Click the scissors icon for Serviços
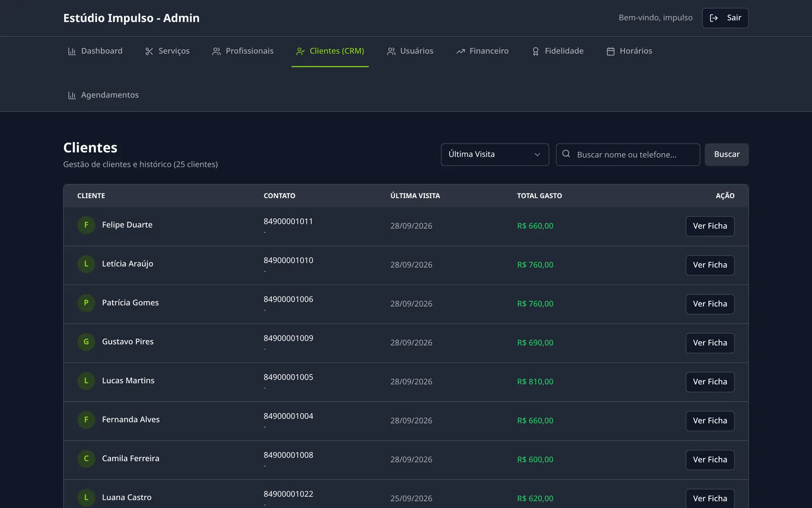The height and width of the screenshot is (508, 812). coord(149,51)
